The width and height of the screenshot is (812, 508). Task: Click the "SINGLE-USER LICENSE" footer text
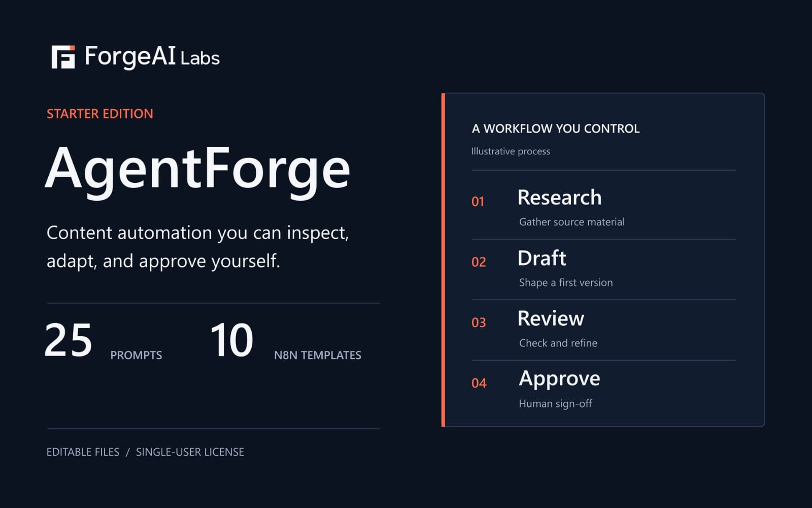[190, 452]
